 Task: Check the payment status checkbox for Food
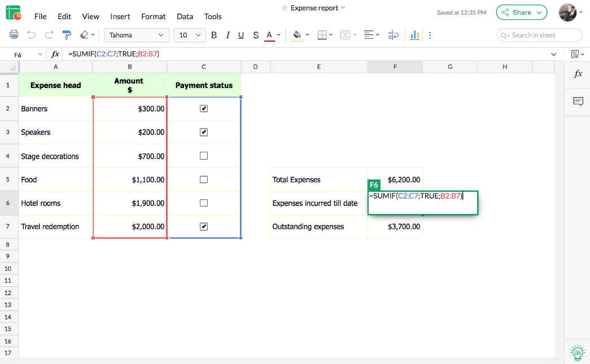(x=203, y=179)
